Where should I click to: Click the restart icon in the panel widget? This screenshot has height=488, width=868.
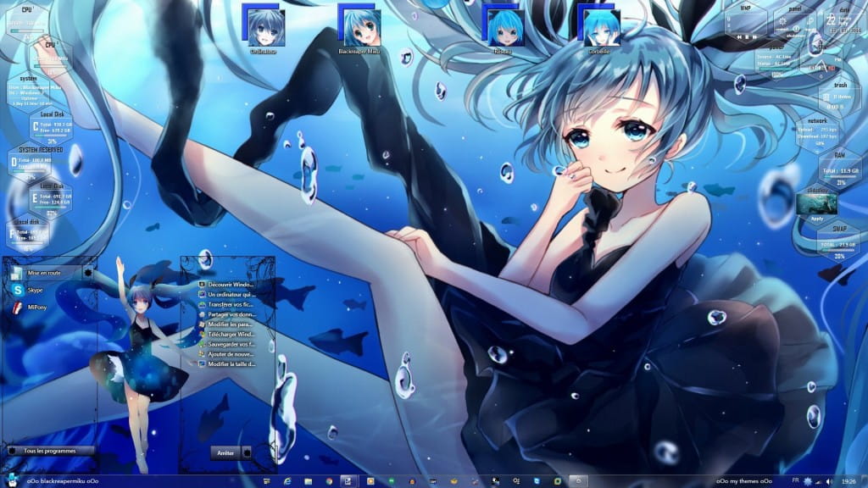[782, 22]
